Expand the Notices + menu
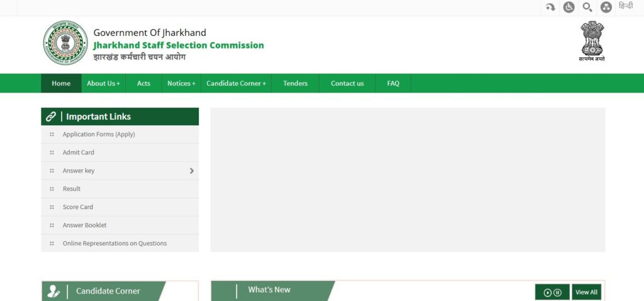 (x=182, y=83)
